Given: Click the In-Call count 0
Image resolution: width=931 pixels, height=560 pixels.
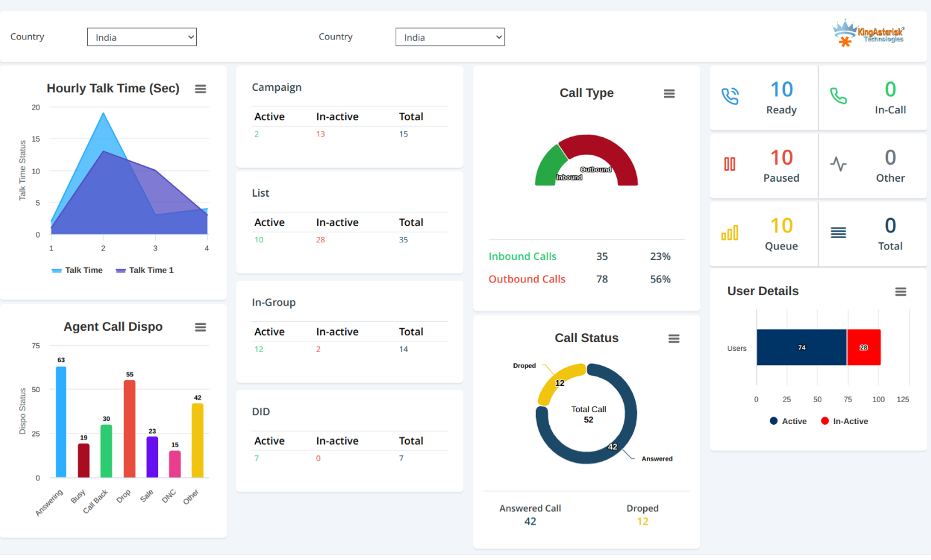Looking at the screenshot, I should click(890, 90).
